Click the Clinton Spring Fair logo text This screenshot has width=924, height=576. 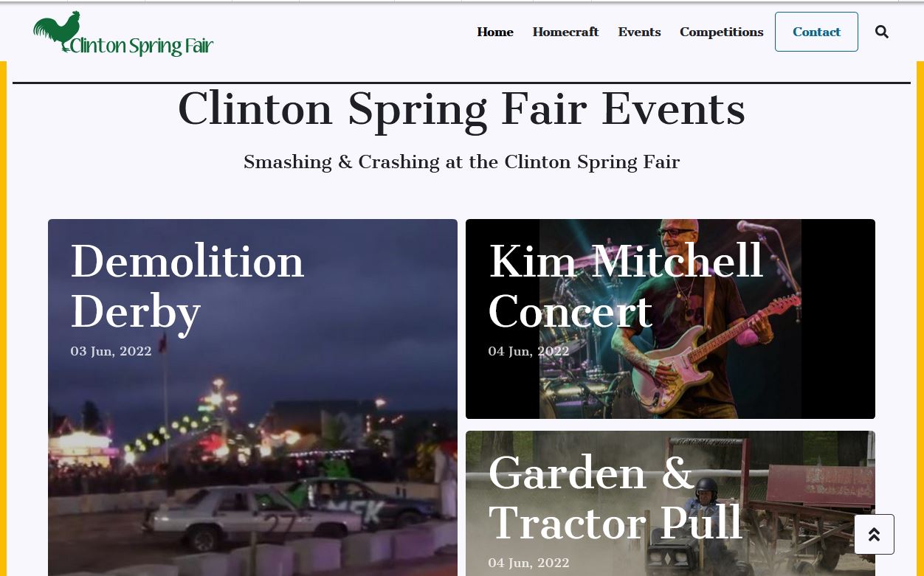(x=141, y=46)
